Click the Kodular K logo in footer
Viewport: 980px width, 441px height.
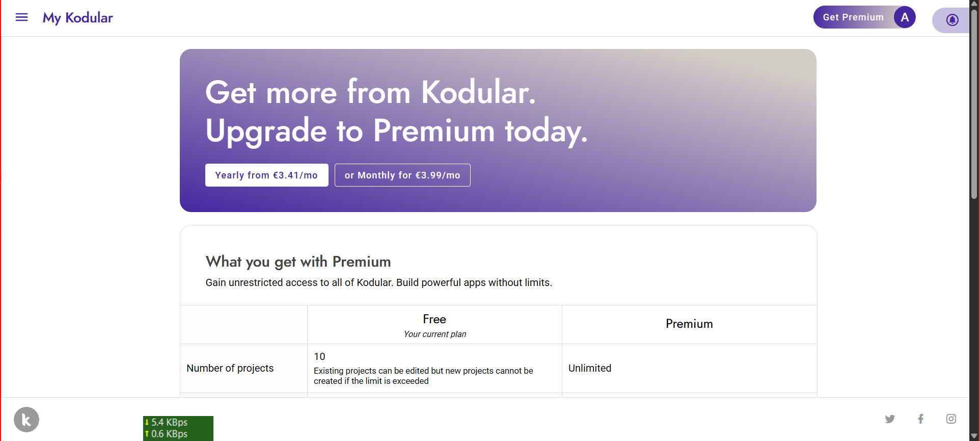(x=26, y=420)
